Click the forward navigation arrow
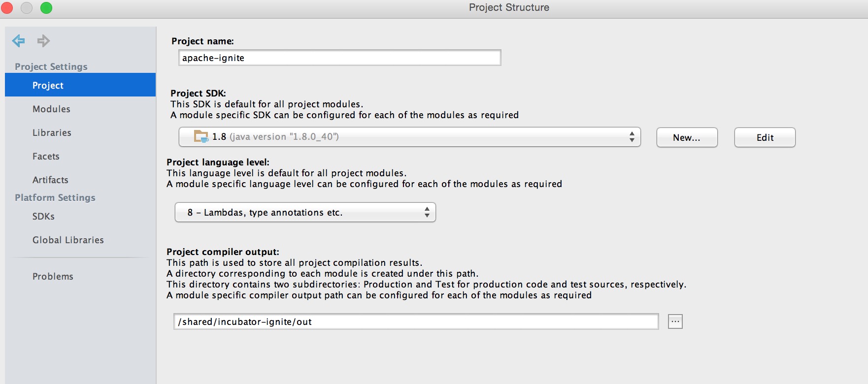This screenshot has height=384, width=868. click(x=44, y=41)
